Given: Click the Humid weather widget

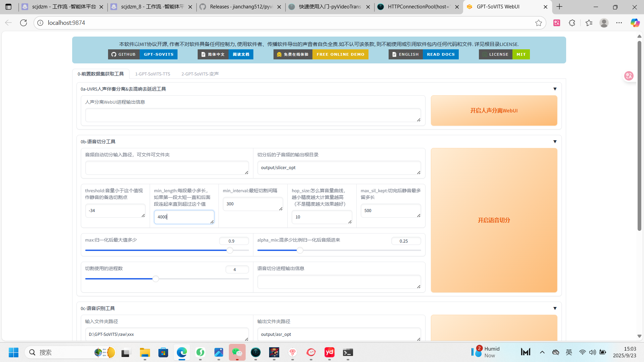Looking at the screenshot, I should pyautogui.click(x=486, y=352).
